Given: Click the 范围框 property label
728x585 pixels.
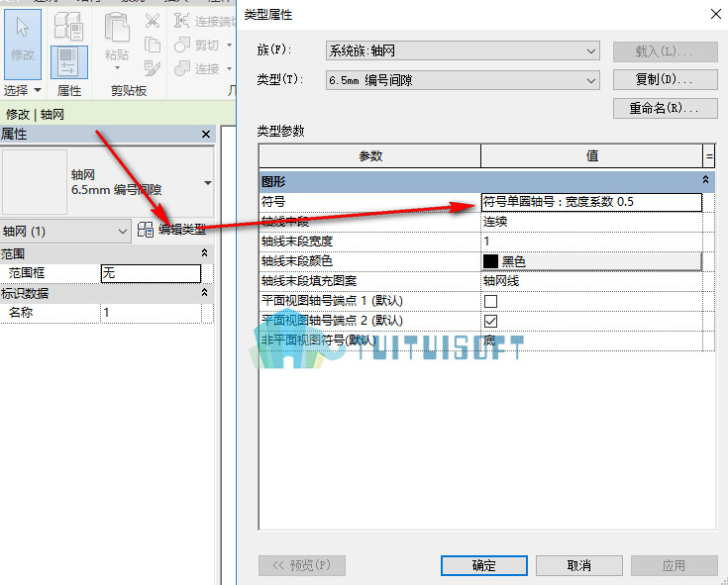Looking at the screenshot, I should point(27,273).
